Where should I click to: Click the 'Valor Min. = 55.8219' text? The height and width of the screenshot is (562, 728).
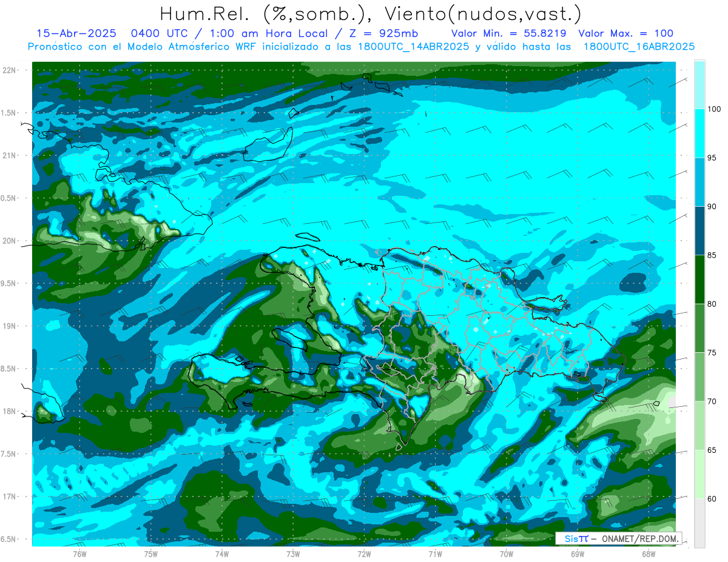(509, 33)
